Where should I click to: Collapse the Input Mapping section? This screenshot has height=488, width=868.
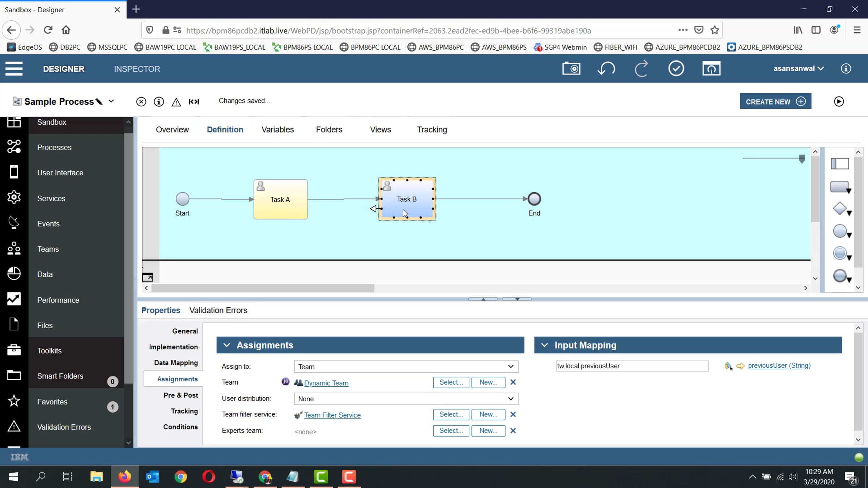[x=544, y=345]
